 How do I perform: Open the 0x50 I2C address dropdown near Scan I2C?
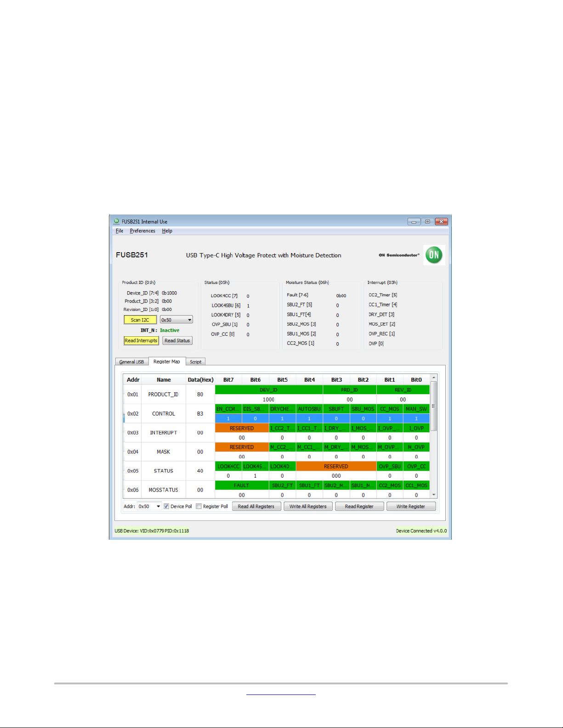176,320
